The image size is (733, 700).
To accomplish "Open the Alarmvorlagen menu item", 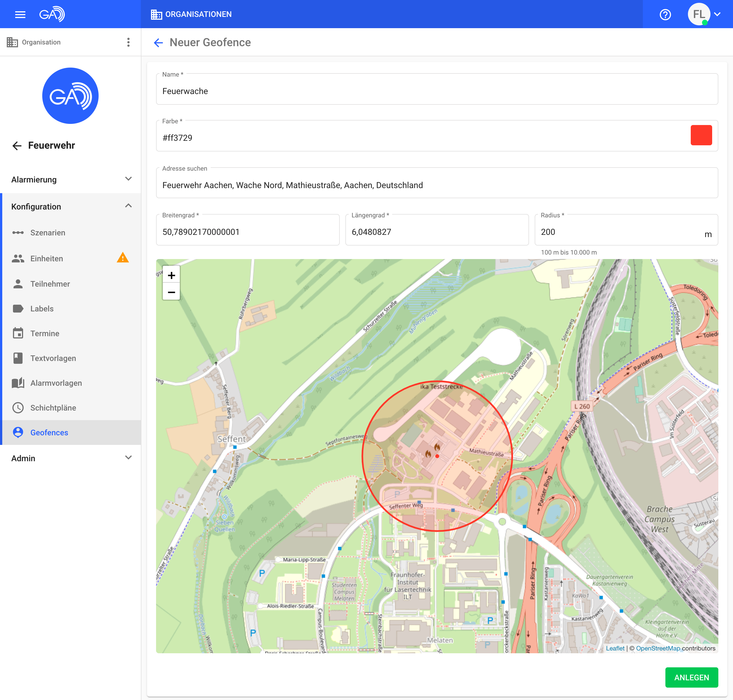I will coord(56,383).
